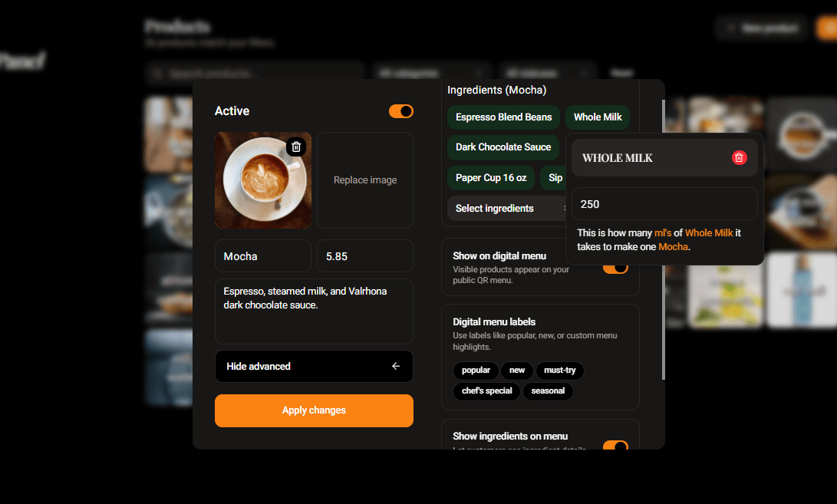Select the new menu label
Image resolution: width=837 pixels, height=504 pixels.
click(517, 370)
